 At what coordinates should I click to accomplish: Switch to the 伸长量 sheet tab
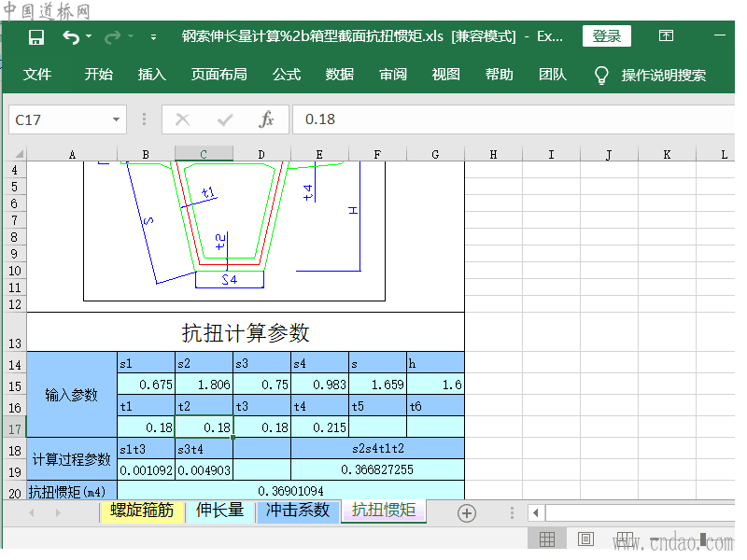[220, 510]
